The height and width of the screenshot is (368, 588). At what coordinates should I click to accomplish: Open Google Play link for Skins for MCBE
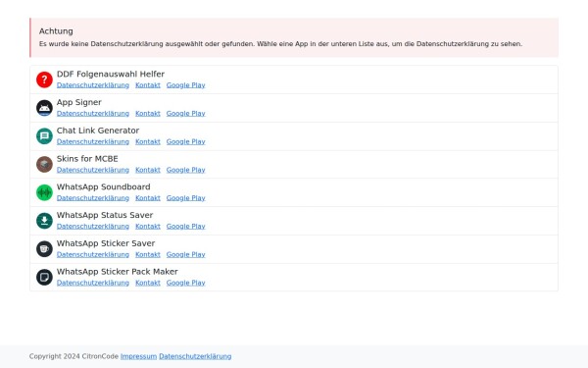[185, 170]
